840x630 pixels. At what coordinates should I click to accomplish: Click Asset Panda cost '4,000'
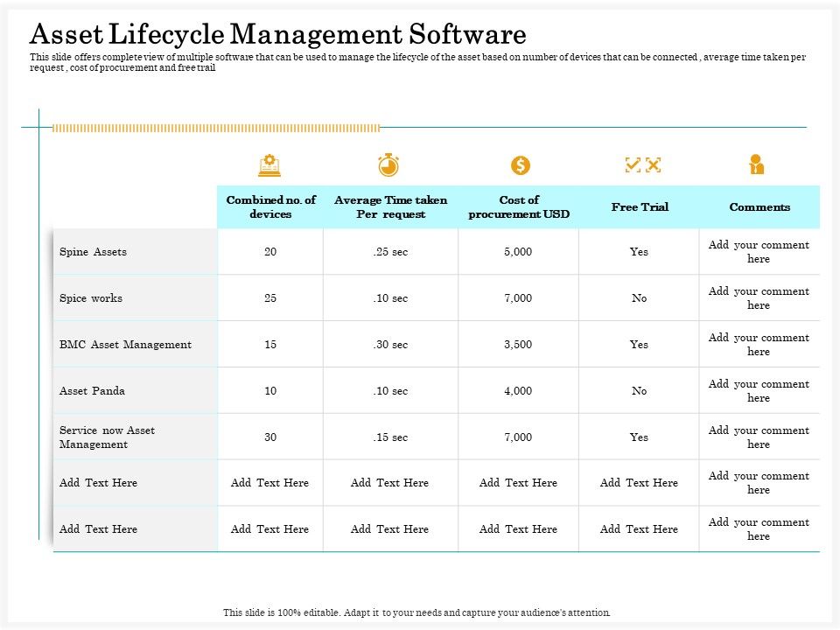coord(518,390)
